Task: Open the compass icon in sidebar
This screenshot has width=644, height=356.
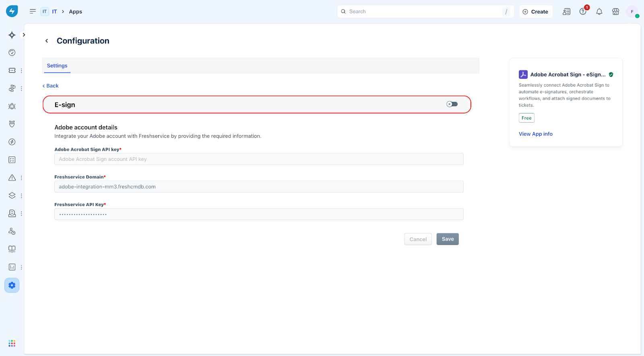Action: pos(12,142)
